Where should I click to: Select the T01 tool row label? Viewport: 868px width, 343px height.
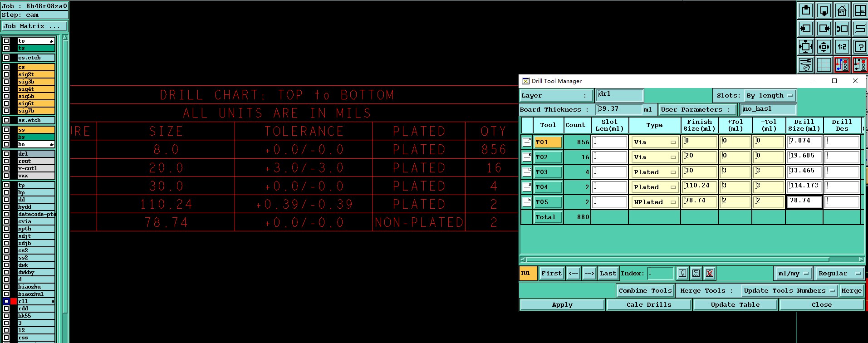548,142
